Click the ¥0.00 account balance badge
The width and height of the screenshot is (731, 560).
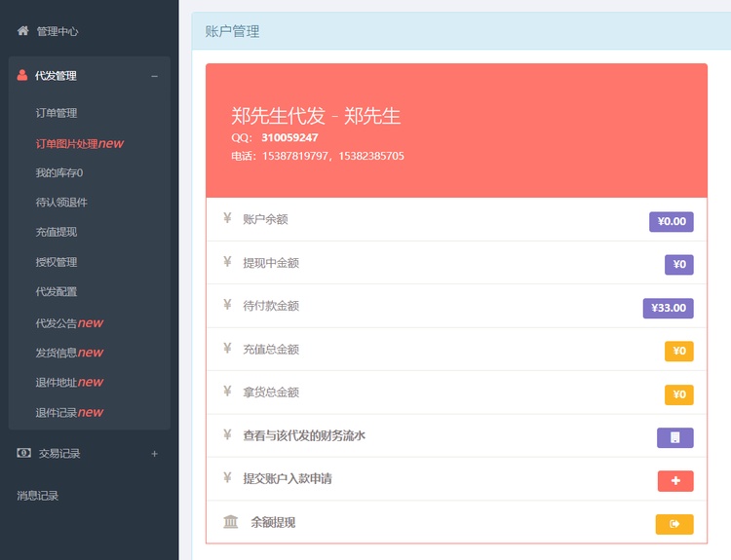pyautogui.click(x=671, y=221)
